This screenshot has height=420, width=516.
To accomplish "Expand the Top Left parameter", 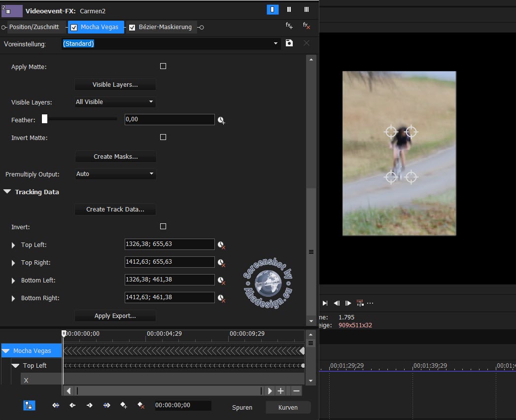I will click(13, 245).
